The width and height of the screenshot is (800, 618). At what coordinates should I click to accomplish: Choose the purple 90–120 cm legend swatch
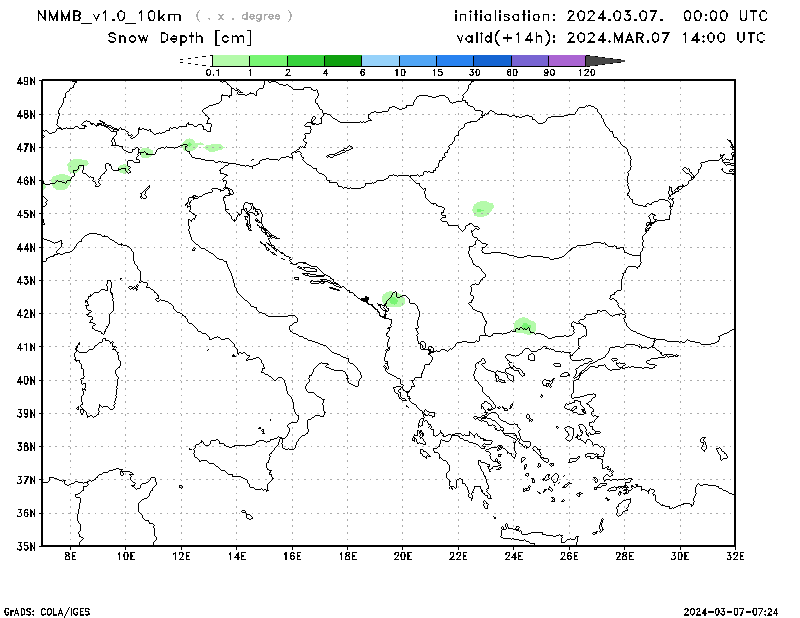(x=566, y=61)
